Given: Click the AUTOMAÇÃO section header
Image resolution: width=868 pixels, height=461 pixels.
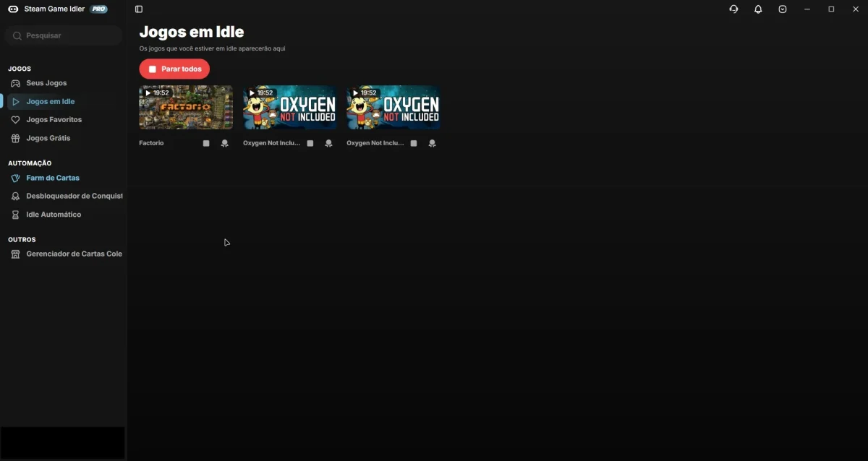Looking at the screenshot, I should point(30,163).
